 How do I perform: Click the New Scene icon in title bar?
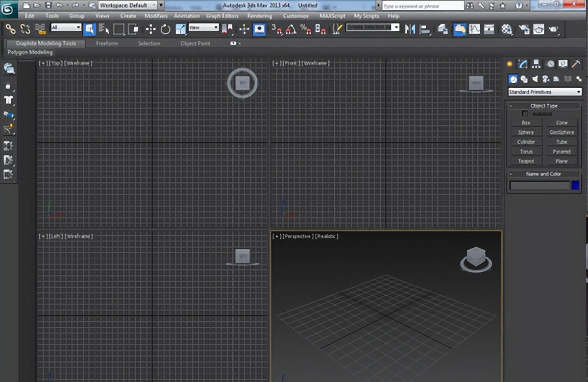(x=26, y=5)
